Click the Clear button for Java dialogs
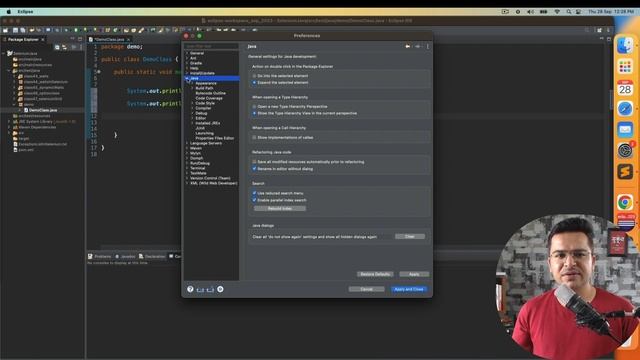640x360 pixels. click(x=410, y=236)
